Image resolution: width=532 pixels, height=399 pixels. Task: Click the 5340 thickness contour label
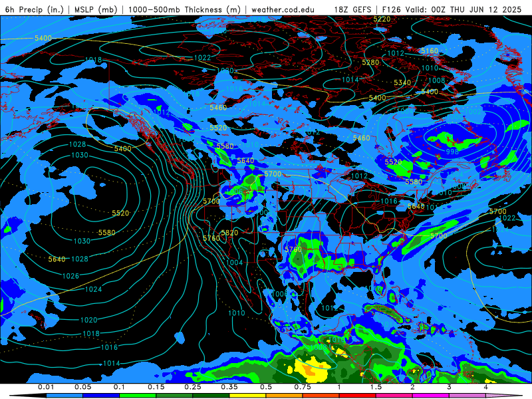[x=402, y=82]
